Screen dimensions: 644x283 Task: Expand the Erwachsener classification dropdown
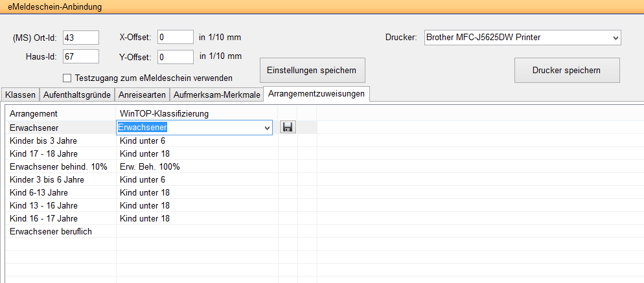(x=268, y=128)
